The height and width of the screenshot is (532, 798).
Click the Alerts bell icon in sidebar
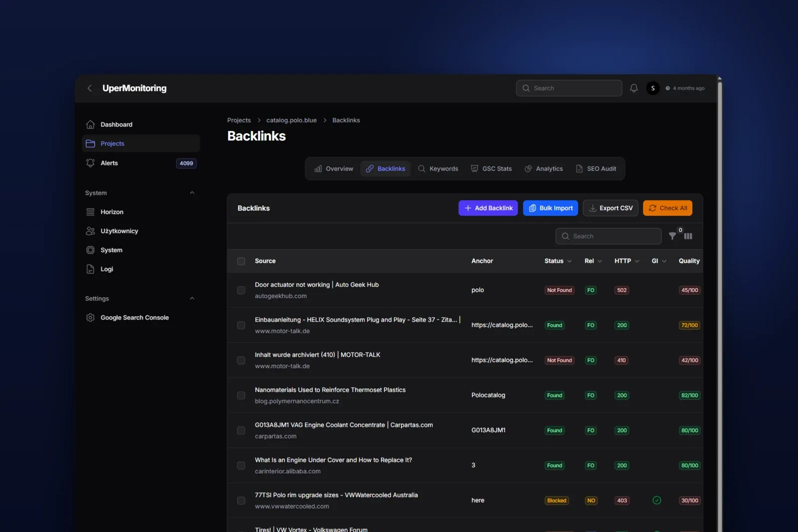point(90,163)
